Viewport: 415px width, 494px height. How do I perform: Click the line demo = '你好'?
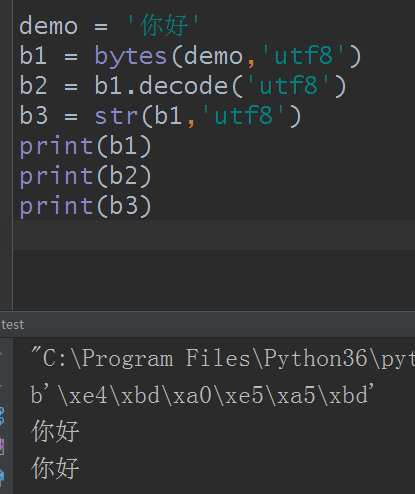tap(109, 26)
